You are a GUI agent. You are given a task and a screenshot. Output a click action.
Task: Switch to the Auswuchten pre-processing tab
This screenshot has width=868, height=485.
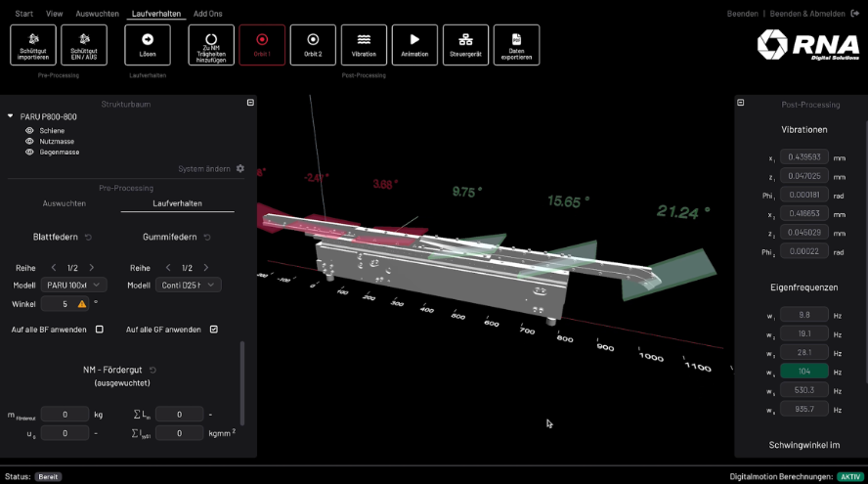point(65,203)
